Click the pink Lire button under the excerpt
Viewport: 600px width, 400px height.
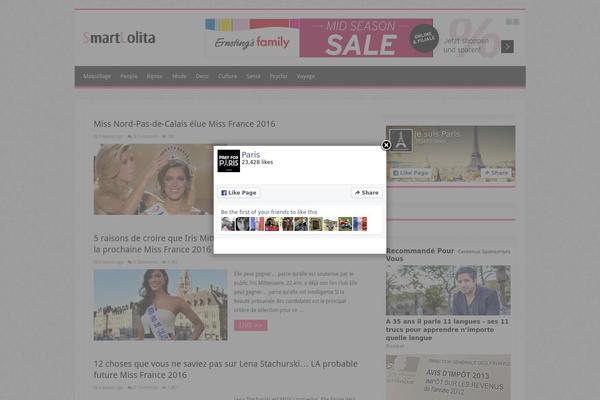[251, 325]
